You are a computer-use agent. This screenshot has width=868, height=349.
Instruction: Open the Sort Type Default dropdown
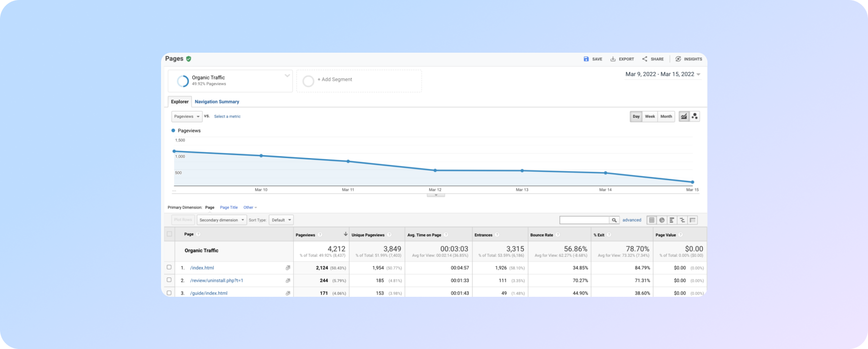(281, 220)
